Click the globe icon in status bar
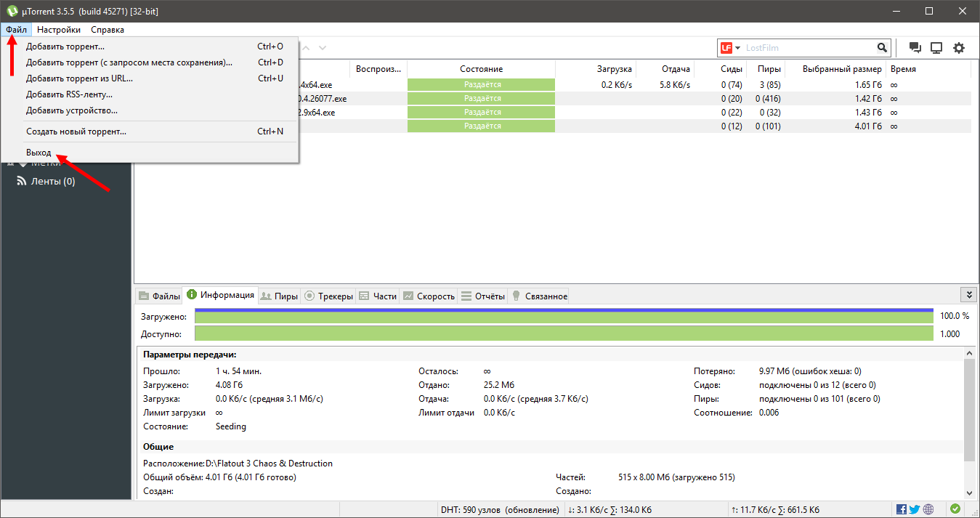Image resolution: width=980 pixels, height=518 pixels. click(928, 509)
